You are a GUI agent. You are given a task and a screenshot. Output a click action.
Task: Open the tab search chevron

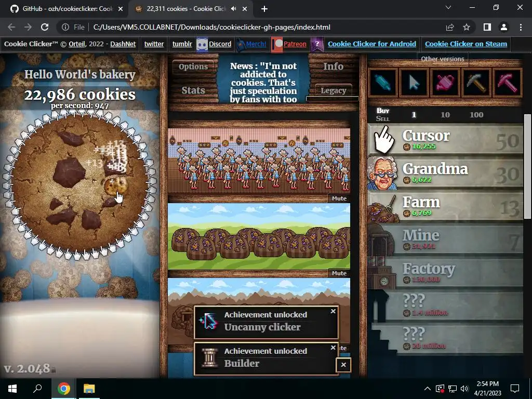(448, 7)
